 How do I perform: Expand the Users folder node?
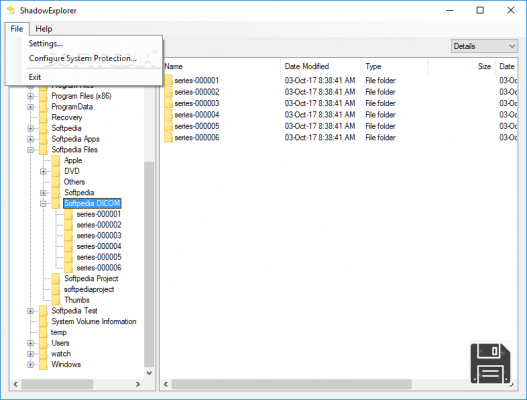pyautogui.click(x=31, y=343)
